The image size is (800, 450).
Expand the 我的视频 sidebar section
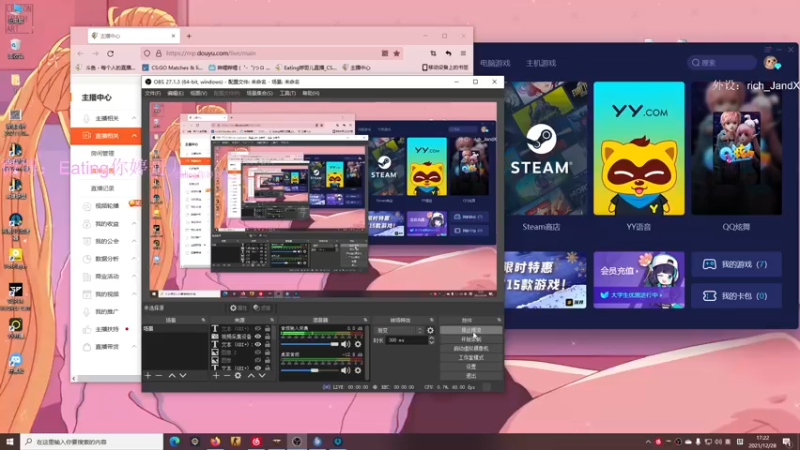[x=134, y=294]
